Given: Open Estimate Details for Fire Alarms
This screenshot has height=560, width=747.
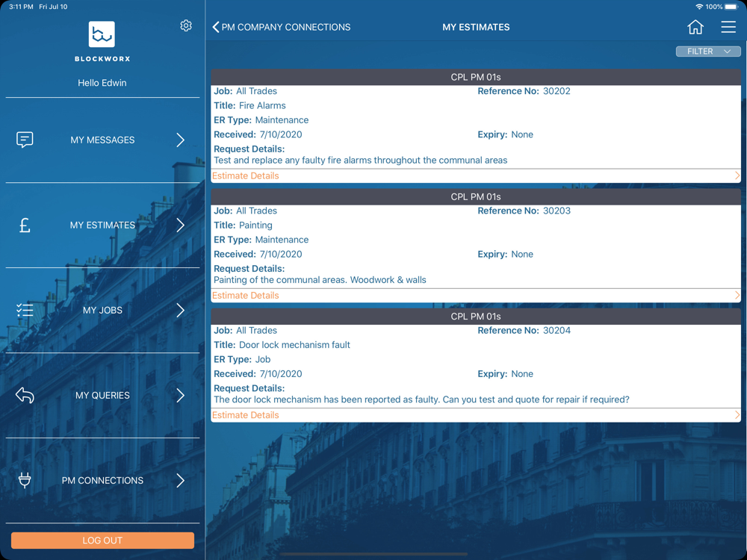Looking at the screenshot, I should (475, 175).
